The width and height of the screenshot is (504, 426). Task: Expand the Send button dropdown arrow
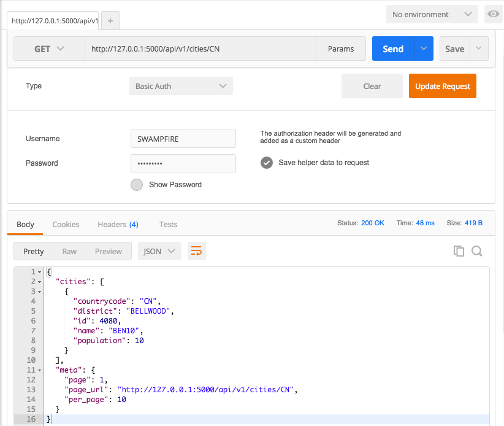pos(424,48)
